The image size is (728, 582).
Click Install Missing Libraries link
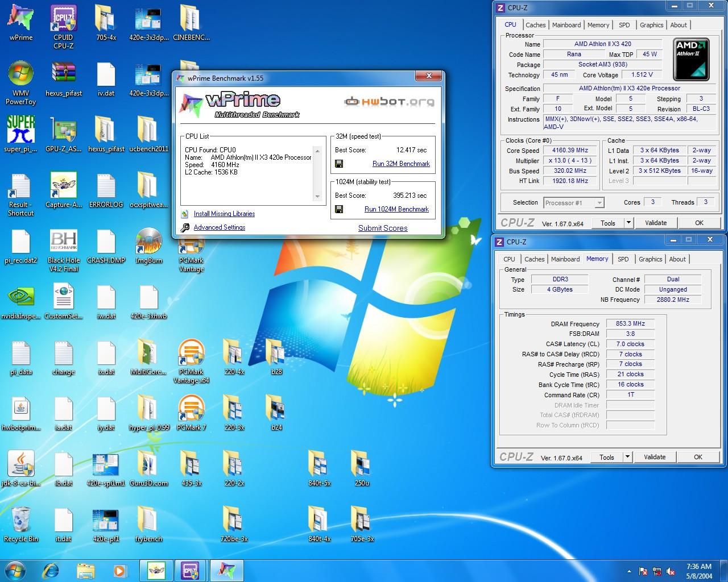tap(224, 214)
